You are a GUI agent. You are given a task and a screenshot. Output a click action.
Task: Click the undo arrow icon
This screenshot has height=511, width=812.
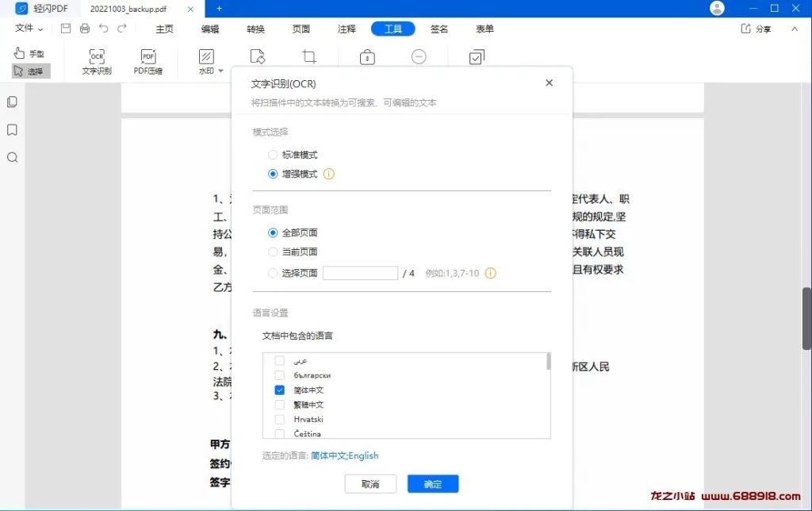point(104,29)
